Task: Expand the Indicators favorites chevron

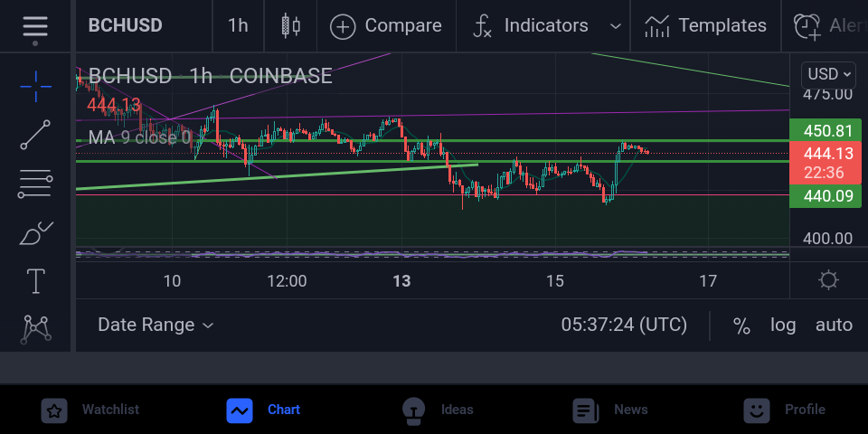Action: (615, 26)
